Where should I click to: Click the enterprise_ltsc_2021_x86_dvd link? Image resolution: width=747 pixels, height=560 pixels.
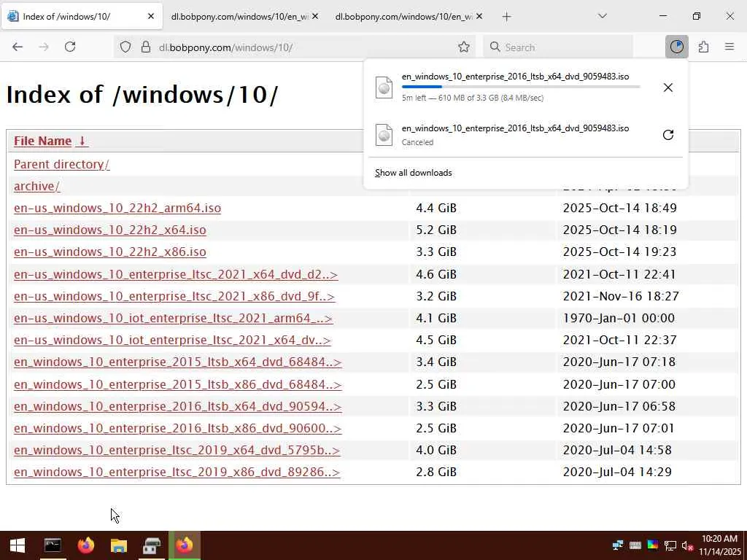pyautogui.click(x=174, y=296)
